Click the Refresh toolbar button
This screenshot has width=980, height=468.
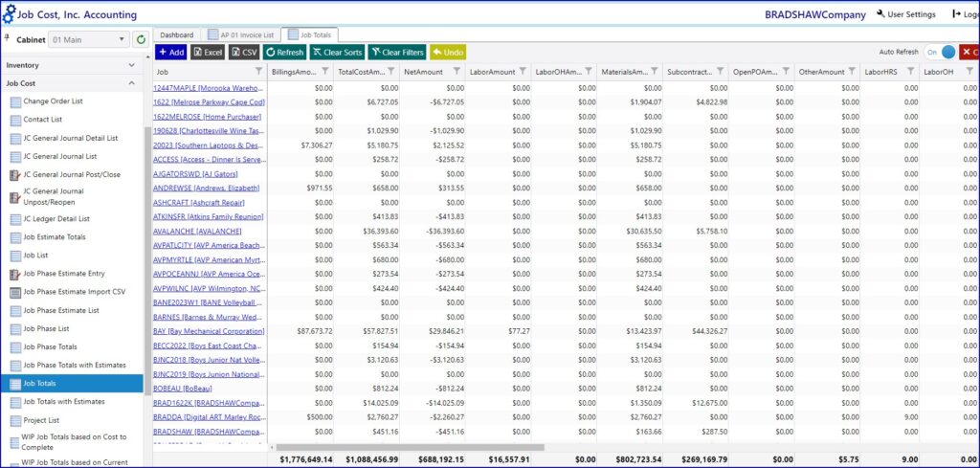[x=284, y=53]
